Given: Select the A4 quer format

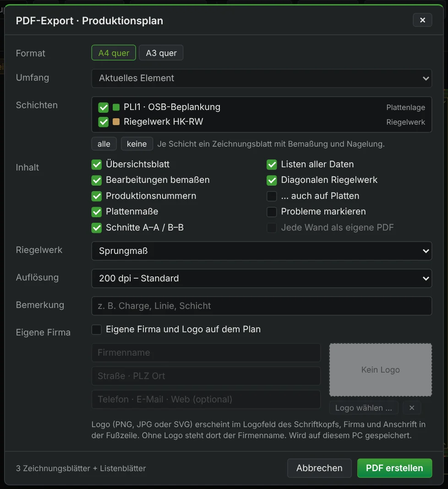Looking at the screenshot, I should point(114,53).
